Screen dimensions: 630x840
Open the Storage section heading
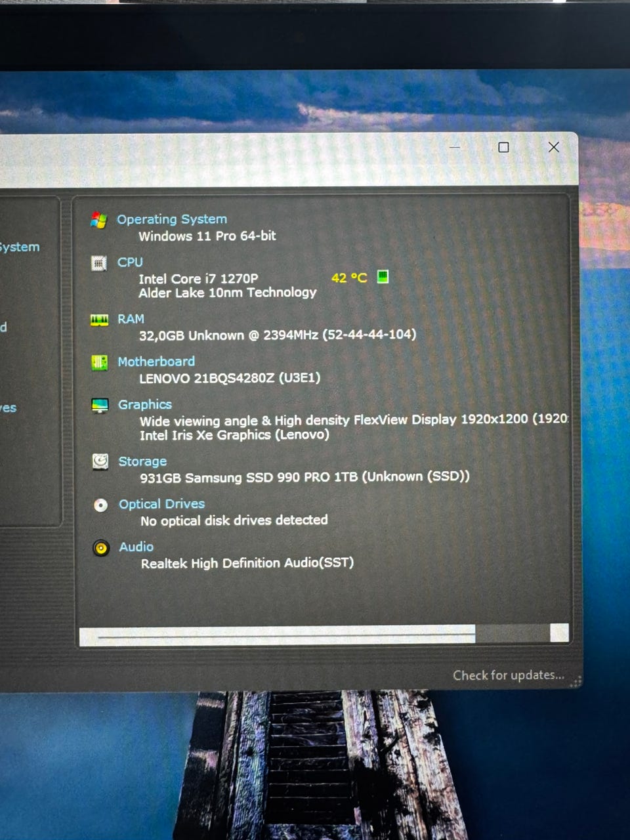pos(142,461)
